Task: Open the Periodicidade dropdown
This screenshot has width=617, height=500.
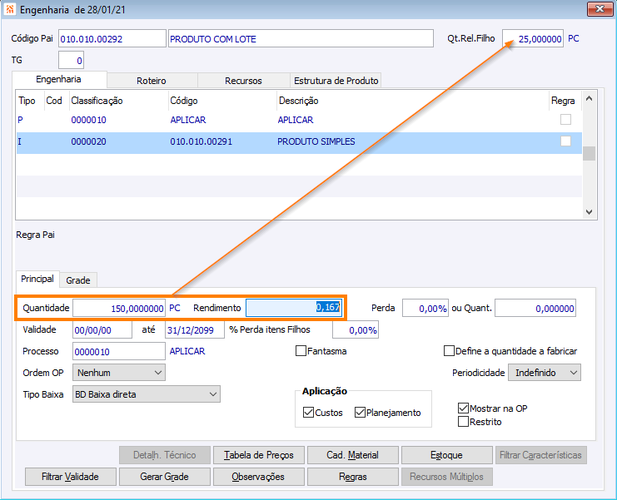Action: [x=545, y=373]
